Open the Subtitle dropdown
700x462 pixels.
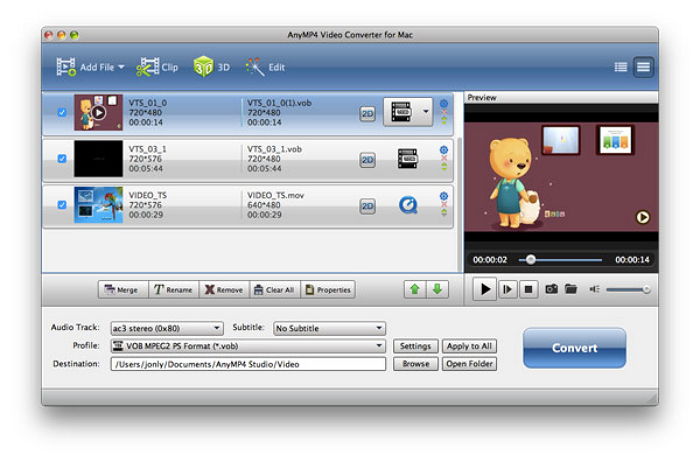[x=329, y=328]
